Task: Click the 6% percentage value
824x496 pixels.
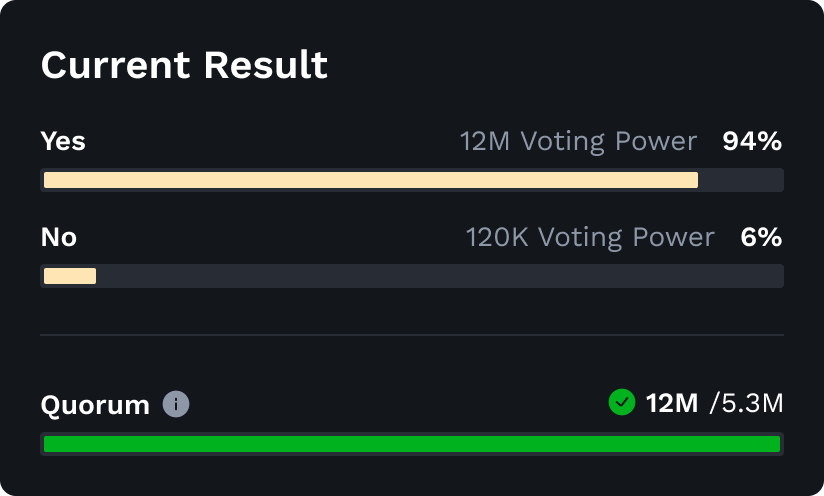Action: (761, 237)
